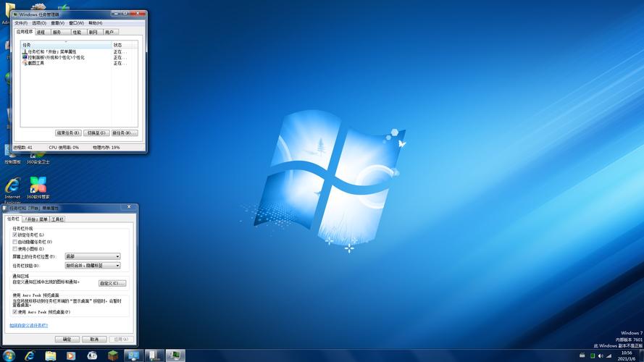Screen dimensions: 644x362
Task: Click the icon of 控制面板\外观和个性化 task row
Action: pos(25,57)
